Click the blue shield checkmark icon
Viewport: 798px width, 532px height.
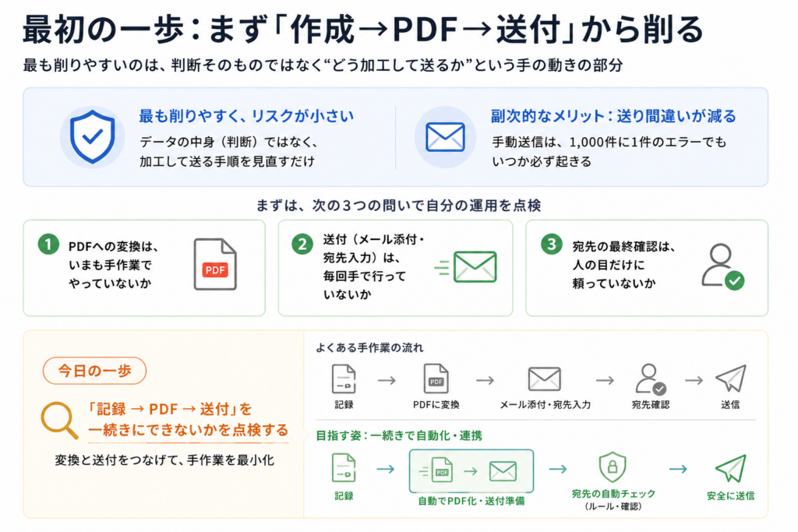[x=92, y=137]
